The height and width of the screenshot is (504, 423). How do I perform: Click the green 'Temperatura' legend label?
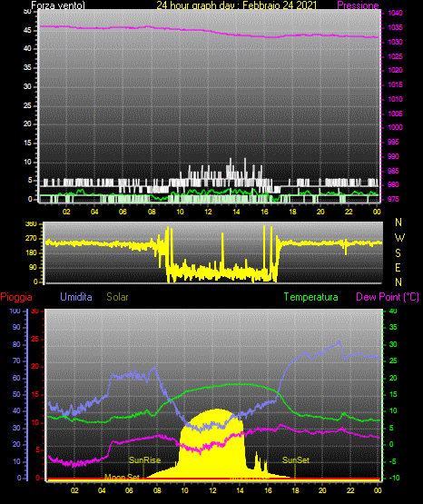point(311,297)
